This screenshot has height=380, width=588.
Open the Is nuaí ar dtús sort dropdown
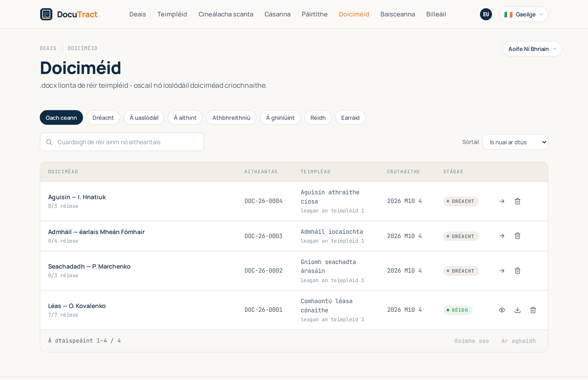515,142
